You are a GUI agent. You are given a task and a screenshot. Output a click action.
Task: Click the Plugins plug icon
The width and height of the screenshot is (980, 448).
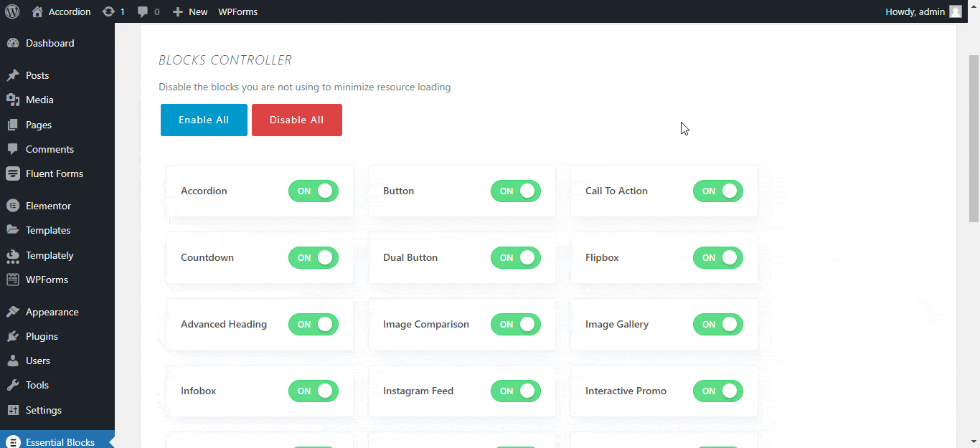pos(13,336)
